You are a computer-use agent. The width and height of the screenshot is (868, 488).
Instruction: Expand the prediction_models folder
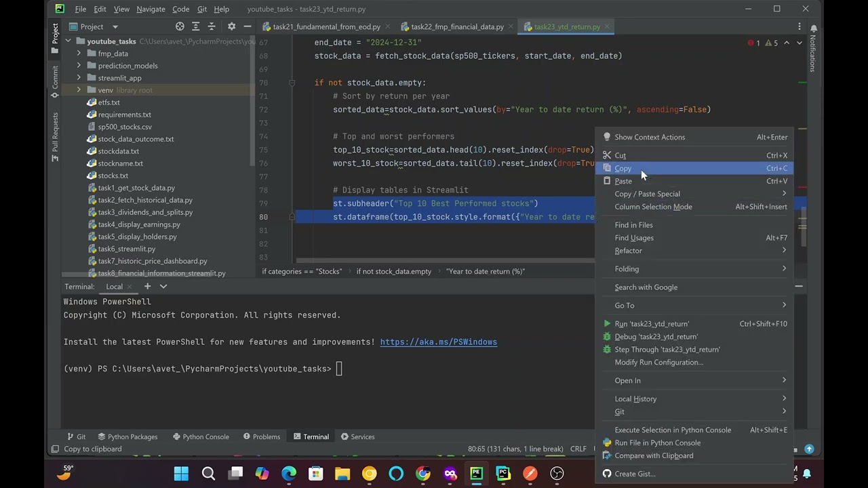click(79, 66)
